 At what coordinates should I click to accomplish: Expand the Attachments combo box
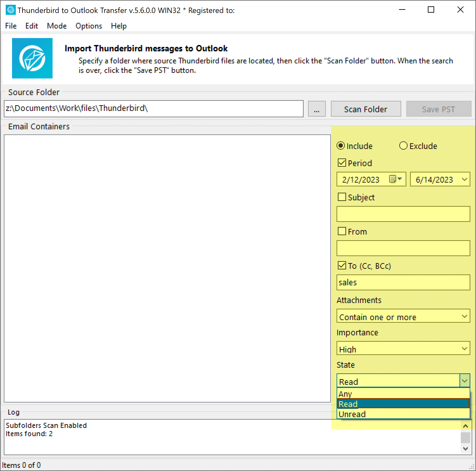click(x=465, y=316)
